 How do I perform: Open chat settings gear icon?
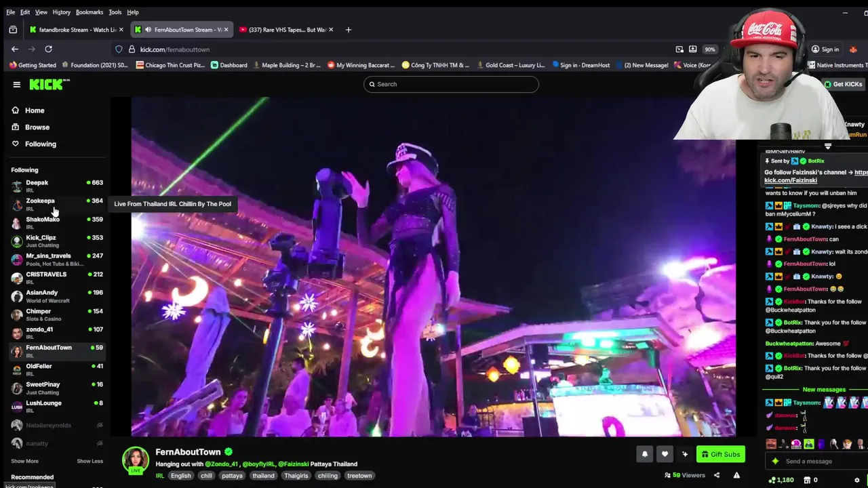pos(856,480)
